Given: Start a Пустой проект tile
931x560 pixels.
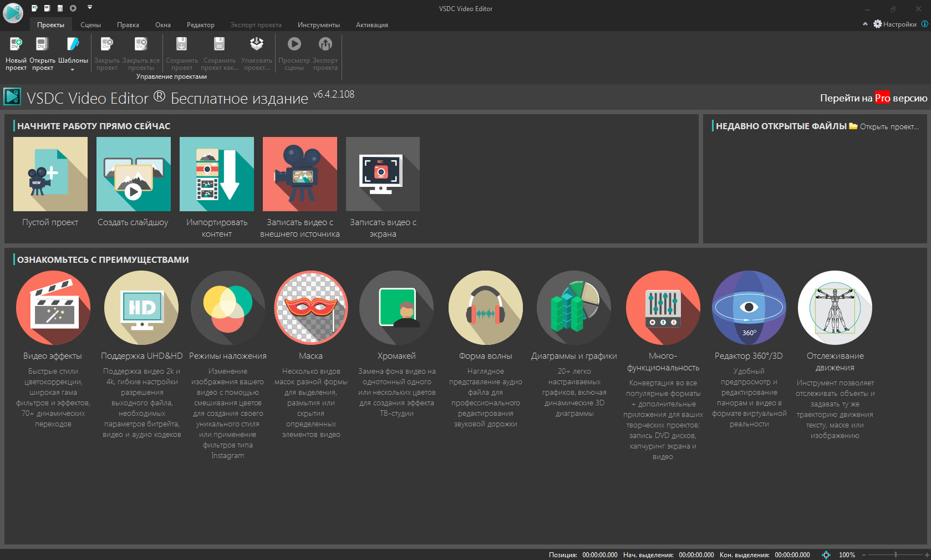Looking at the screenshot, I should (x=50, y=174).
